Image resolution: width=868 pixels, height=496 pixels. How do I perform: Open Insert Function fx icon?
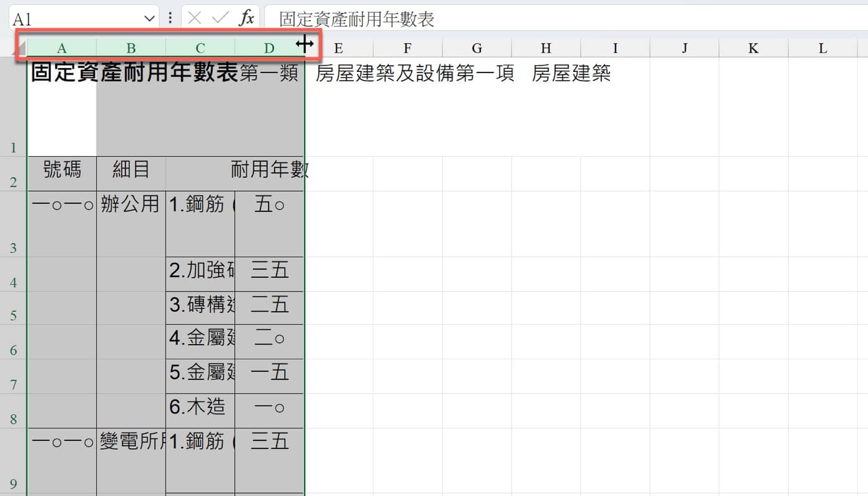tap(247, 19)
